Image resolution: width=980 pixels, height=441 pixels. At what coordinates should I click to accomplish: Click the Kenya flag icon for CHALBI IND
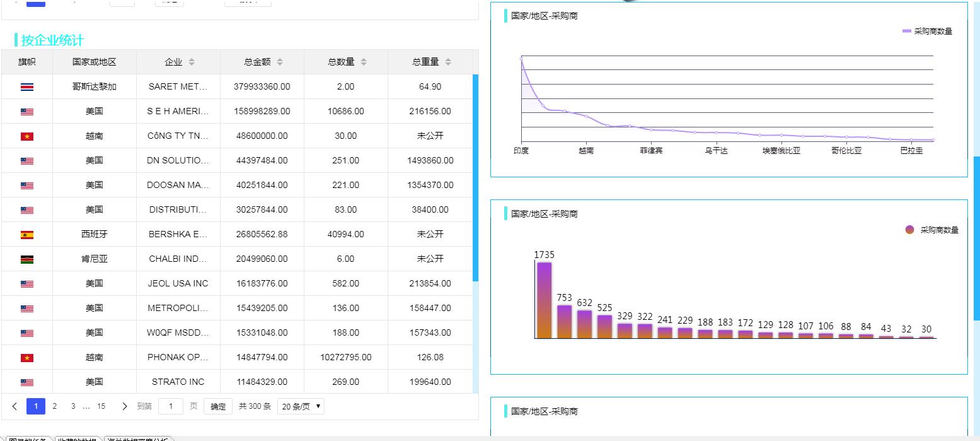[x=27, y=258]
